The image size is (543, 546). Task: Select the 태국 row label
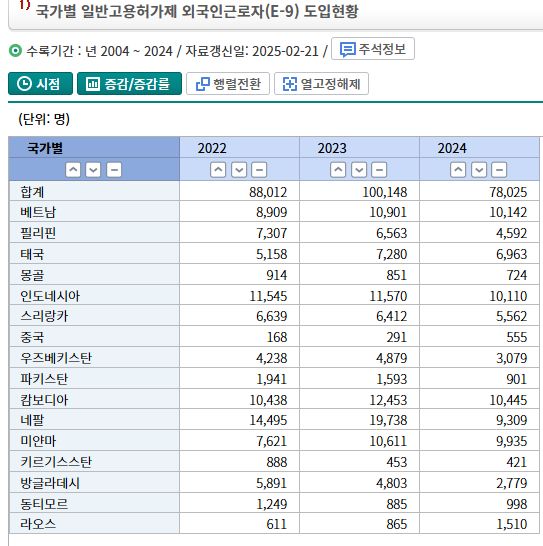point(32,254)
